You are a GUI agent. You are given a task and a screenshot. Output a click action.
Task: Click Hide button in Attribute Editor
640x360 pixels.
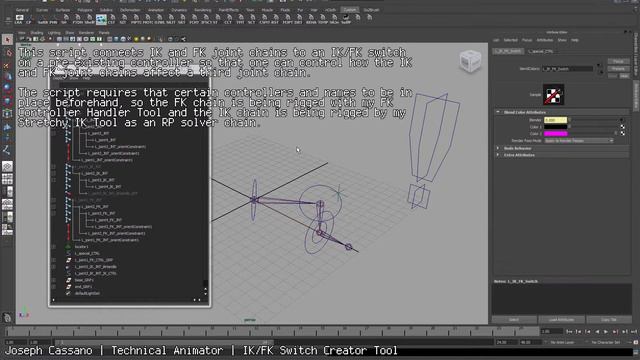click(624, 76)
